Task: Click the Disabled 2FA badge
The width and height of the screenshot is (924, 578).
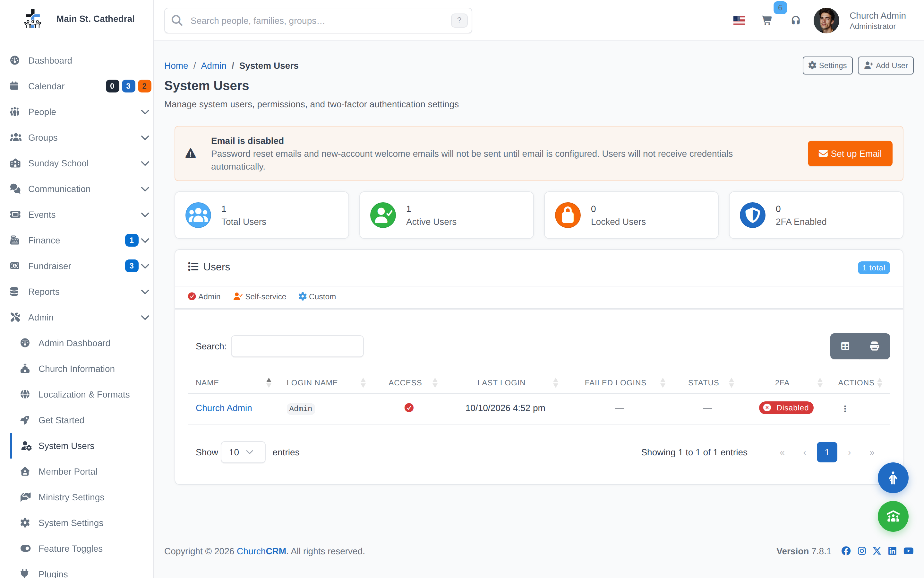Action: click(786, 408)
